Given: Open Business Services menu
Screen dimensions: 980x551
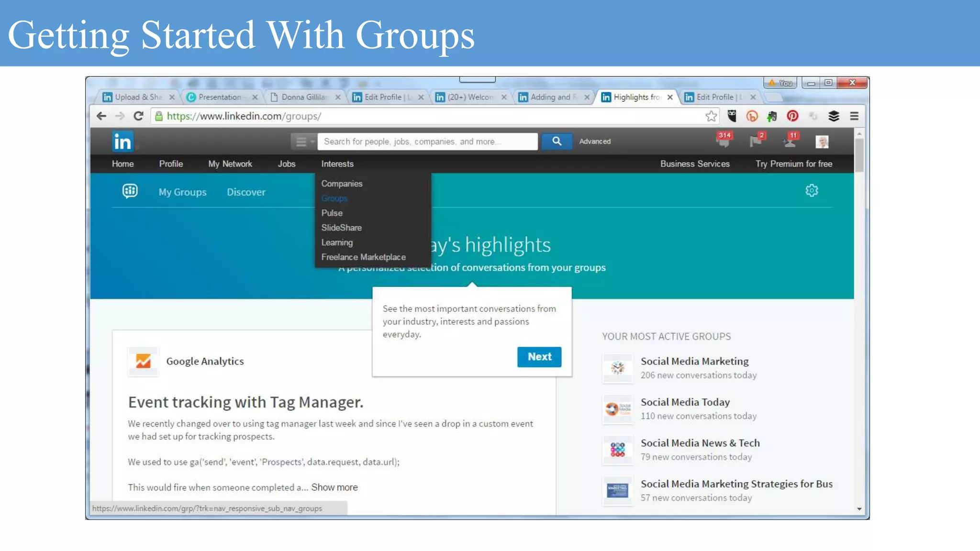Looking at the screenshot, I should (x=695, y=164).
